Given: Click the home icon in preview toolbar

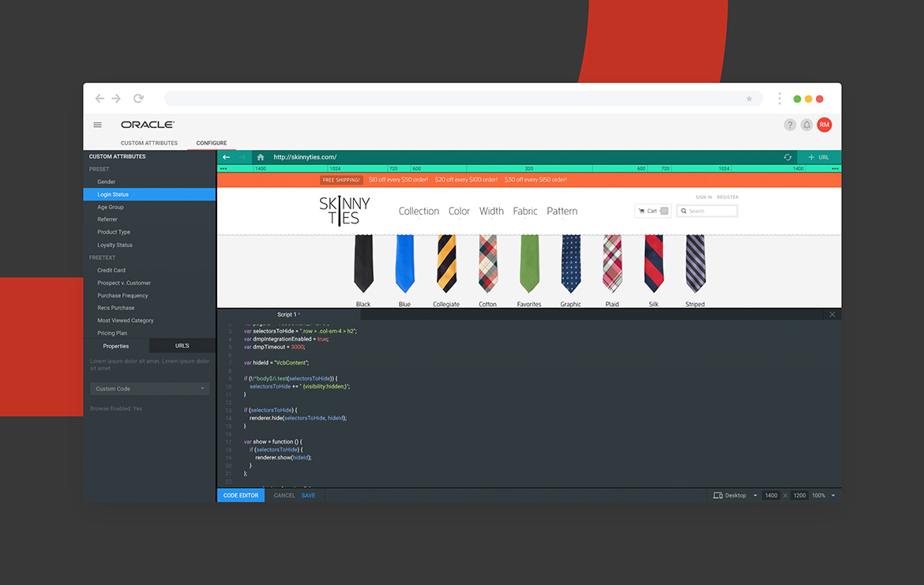Looking at the screenshot, I should (x=261, y=157).
